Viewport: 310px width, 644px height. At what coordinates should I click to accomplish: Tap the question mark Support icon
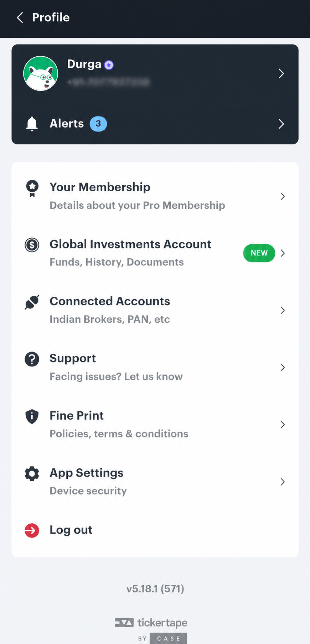pos(32,359)
